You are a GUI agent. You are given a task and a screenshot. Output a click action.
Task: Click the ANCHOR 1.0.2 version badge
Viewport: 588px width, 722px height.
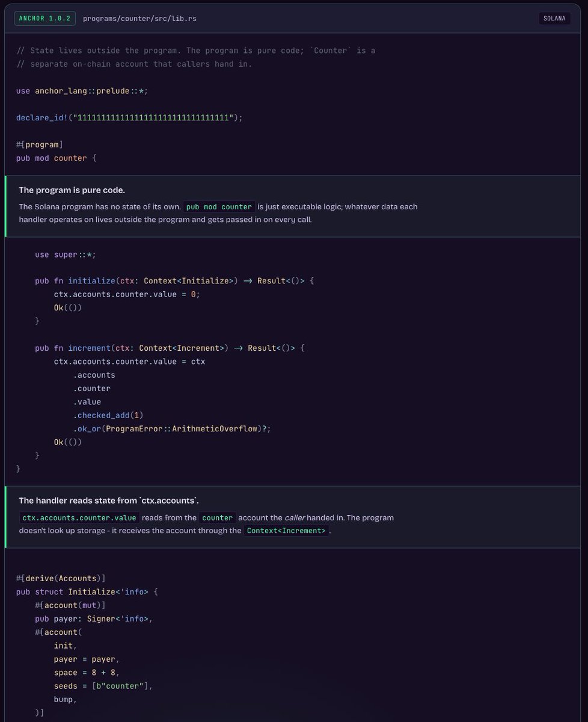[45, 18]
